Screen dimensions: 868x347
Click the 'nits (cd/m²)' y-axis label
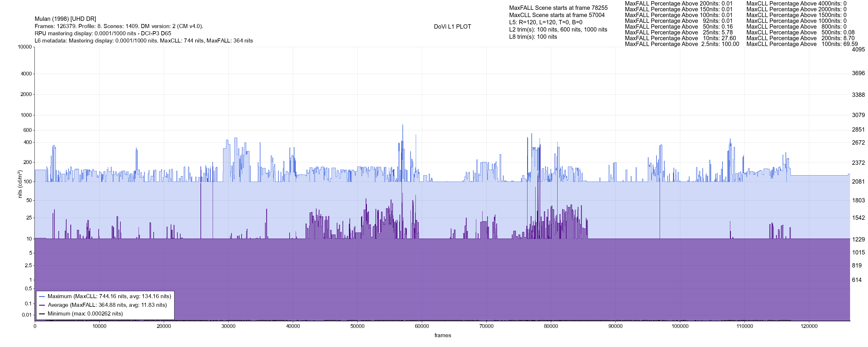(x=20, y=184)
